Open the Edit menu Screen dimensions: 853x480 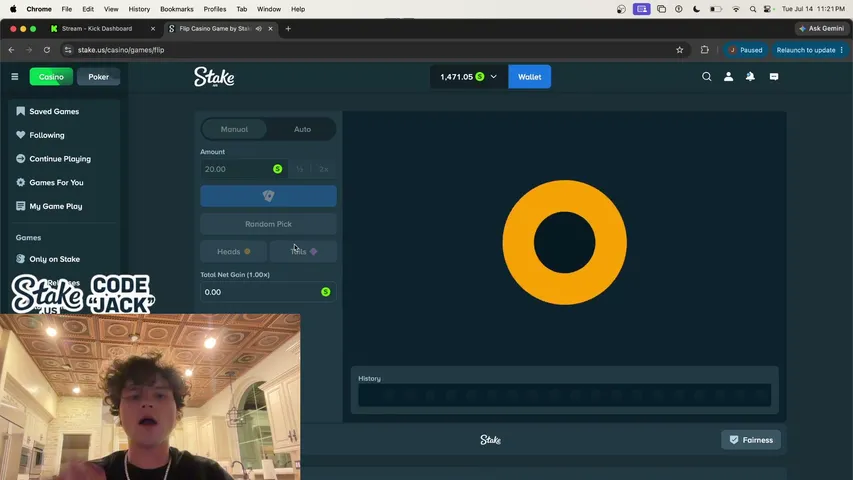click(x=88, y=9)
